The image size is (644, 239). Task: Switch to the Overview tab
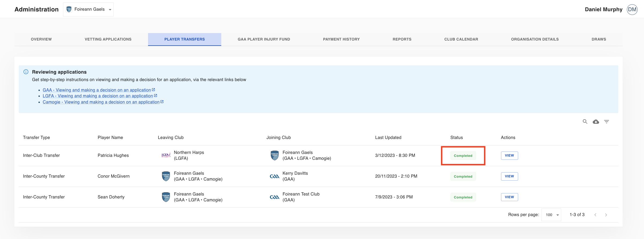point(41,39)
